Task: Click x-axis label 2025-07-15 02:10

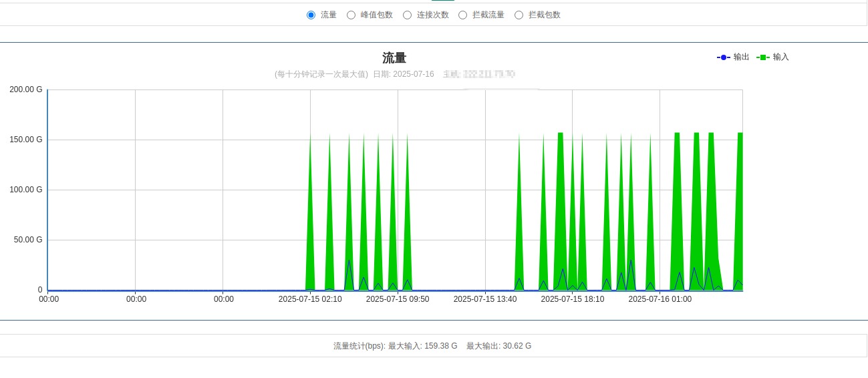Action: coord(310,299)
